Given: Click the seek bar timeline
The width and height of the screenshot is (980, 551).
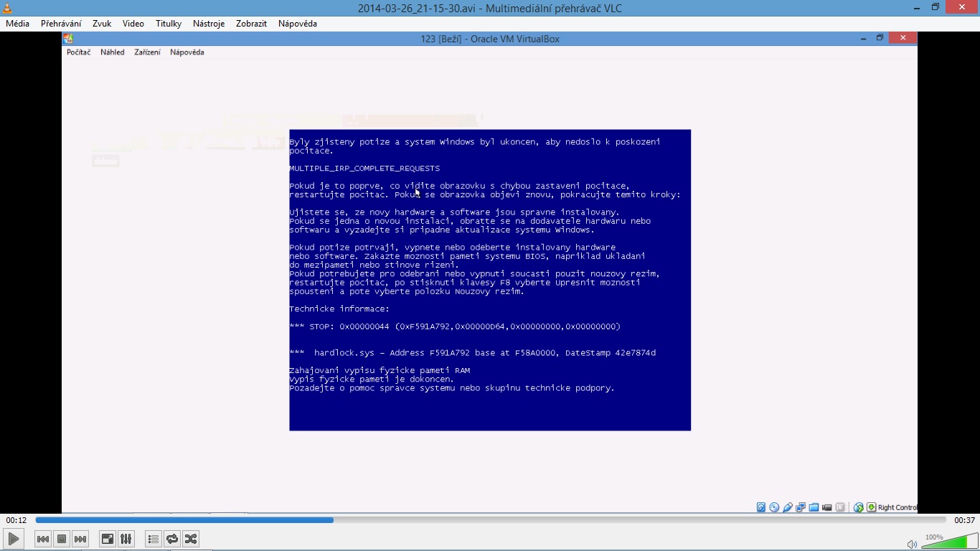Looking at the screenshot, I should (x=490, y=520).
